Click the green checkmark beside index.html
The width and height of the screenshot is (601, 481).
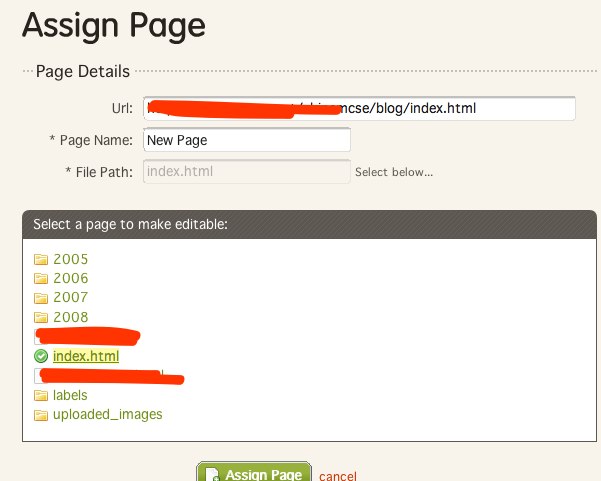click(x=41, y=356)
